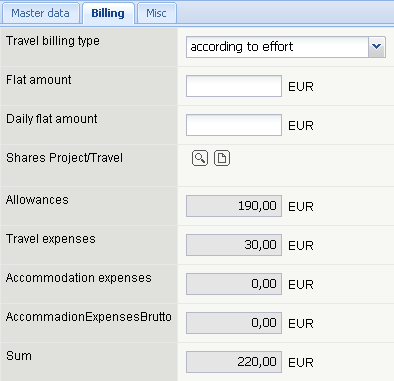Click the Sum field showing 220,00

click(234, 362)
